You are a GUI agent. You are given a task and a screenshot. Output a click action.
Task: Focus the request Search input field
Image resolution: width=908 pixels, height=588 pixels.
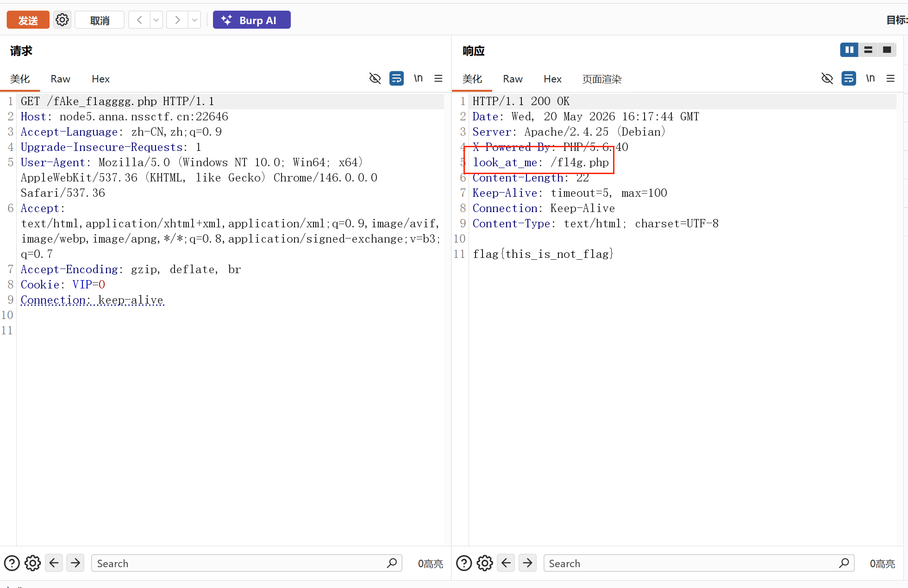pos(246,563)
